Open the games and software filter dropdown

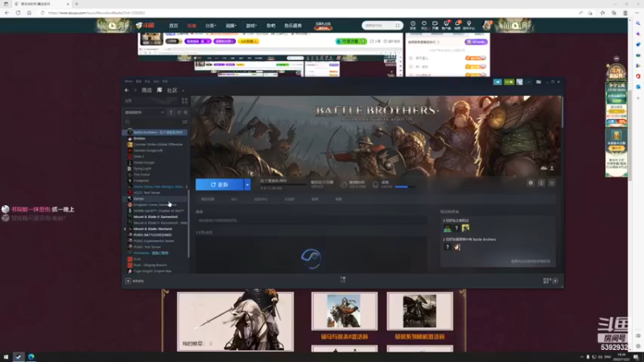145,112
